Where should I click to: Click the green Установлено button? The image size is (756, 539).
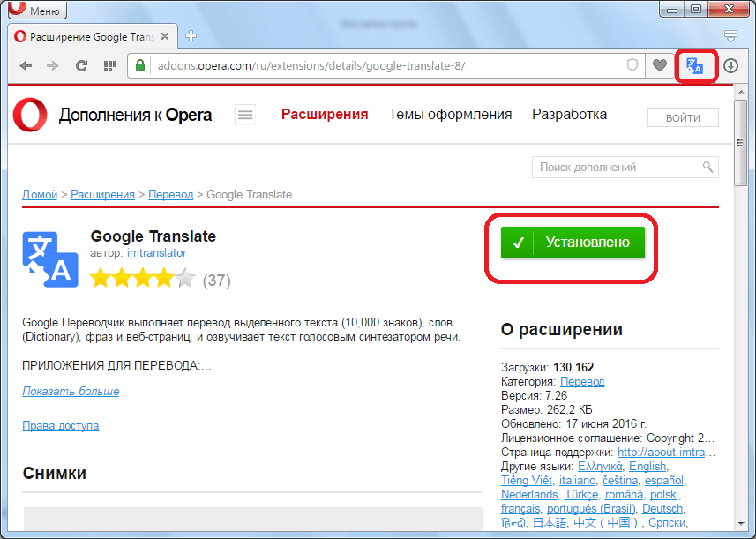click(x=573, y=243)
